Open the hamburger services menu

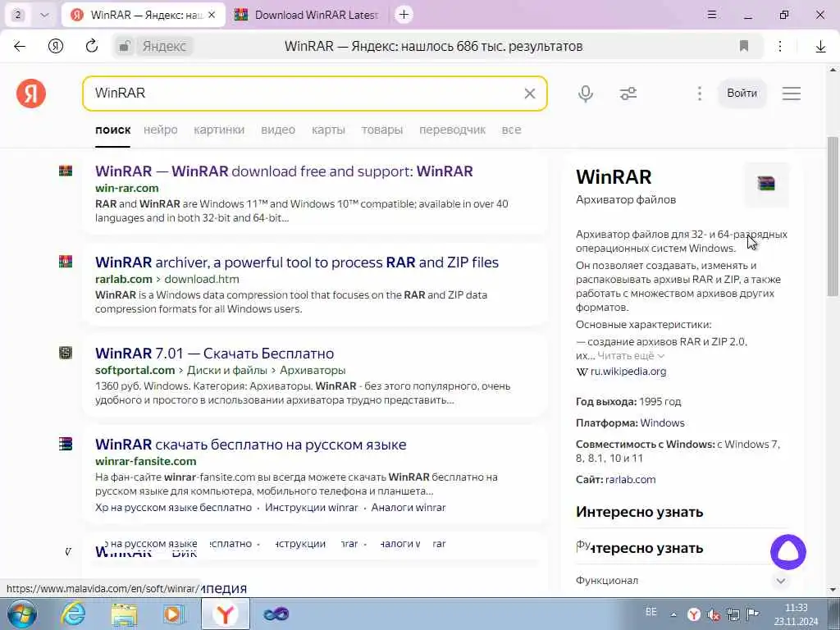pos(792,94)
